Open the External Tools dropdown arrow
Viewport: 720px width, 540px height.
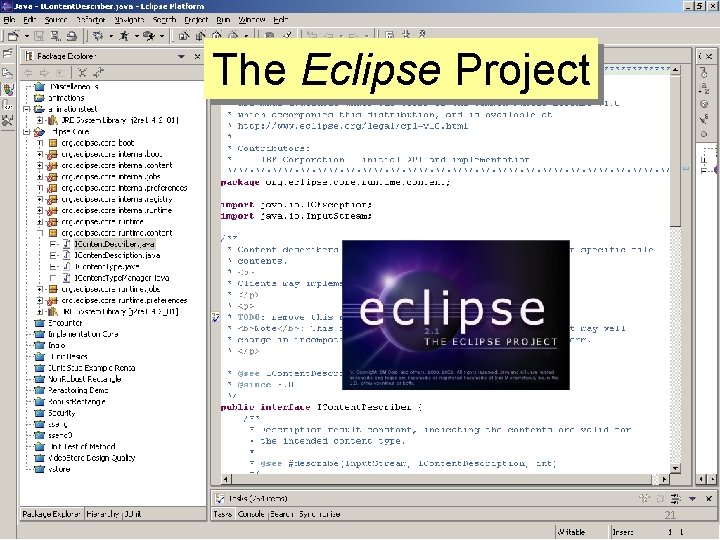click(162, 36)
